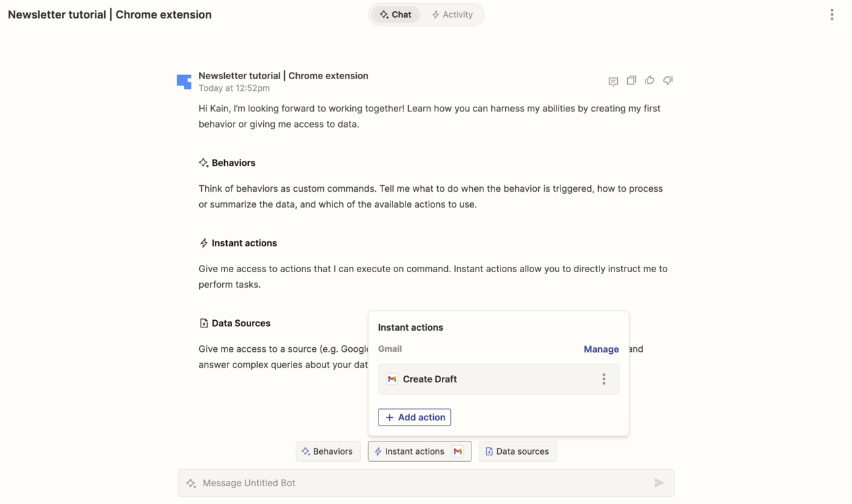Open the three-dot menu at top right
The width and height of the screenshot is (852, 504).
pos(832,14)
